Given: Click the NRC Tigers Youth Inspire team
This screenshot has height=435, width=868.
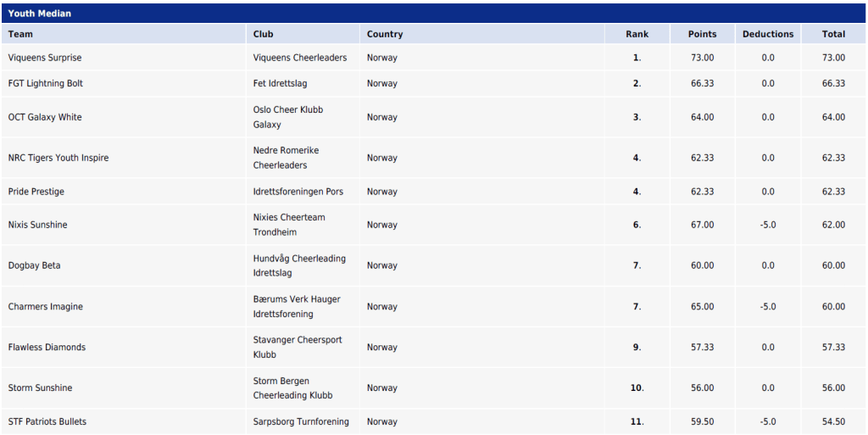Looking at the screenshot, I should (58, 158).
